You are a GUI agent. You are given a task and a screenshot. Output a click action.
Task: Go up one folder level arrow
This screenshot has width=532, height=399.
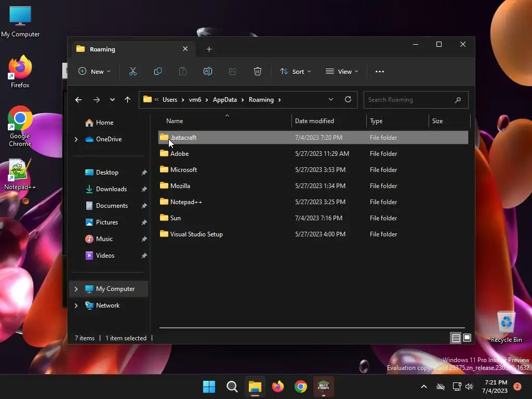pyautogui.click(x=128, y=100)
